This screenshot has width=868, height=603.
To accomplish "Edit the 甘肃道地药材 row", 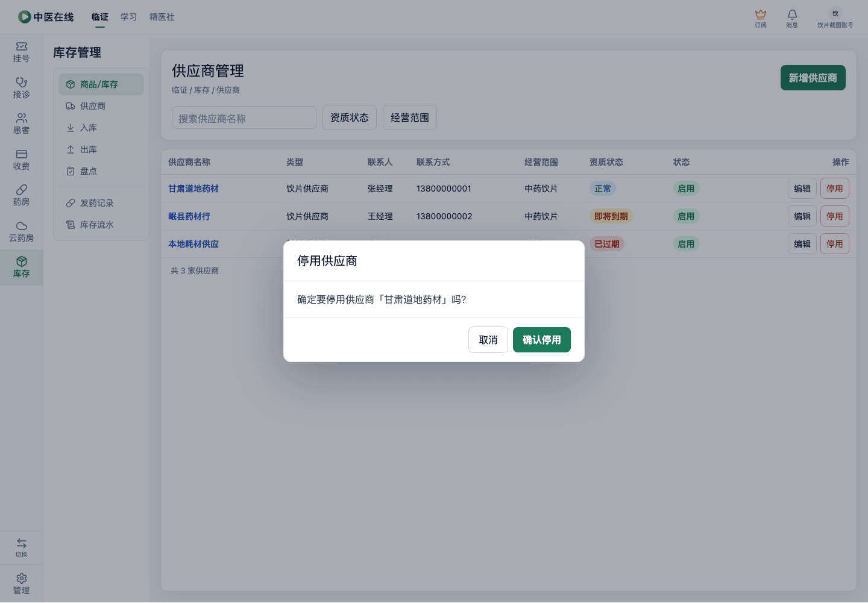I will 802,189.
